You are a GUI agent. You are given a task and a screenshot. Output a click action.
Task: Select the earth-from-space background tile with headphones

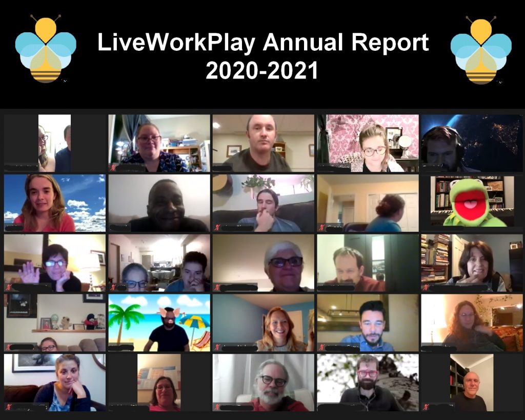tap(472, 144)
